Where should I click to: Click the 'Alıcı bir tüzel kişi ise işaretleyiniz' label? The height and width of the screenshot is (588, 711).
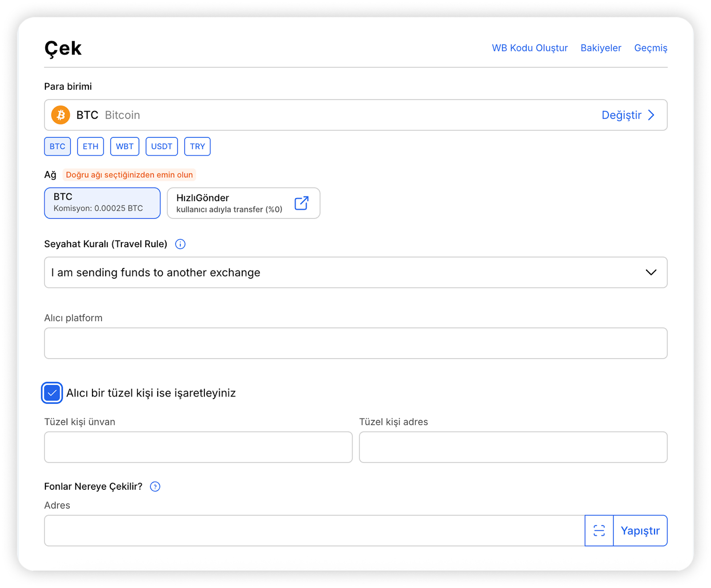tap(151, 393)
